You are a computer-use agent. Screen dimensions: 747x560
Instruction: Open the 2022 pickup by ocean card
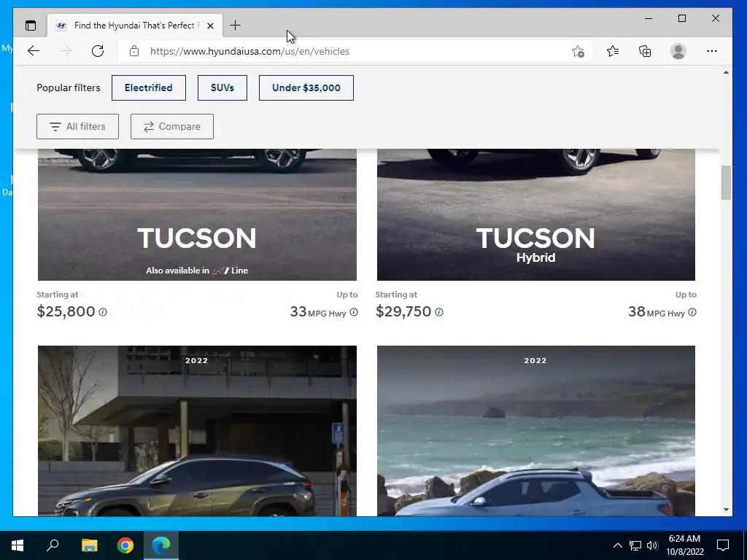tap(536, 431)
